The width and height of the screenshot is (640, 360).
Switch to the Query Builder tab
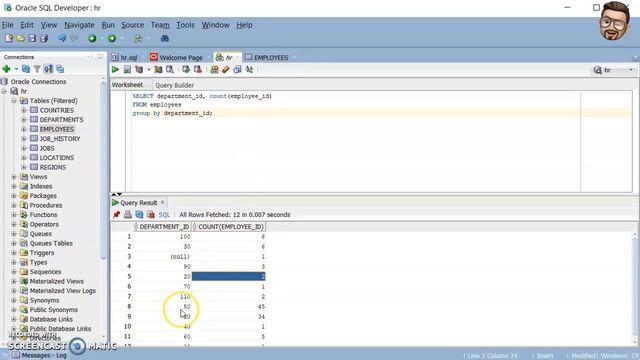point(174,85)
